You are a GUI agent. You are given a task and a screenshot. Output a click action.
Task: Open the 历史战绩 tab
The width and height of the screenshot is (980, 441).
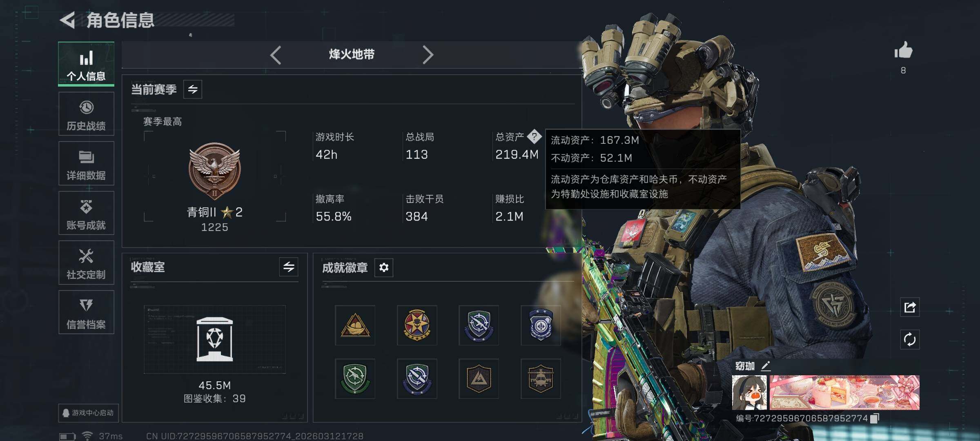[86, 114]
